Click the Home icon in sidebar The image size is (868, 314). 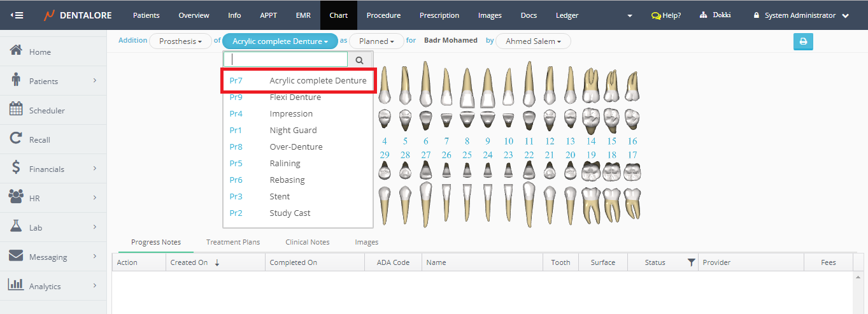17,51
